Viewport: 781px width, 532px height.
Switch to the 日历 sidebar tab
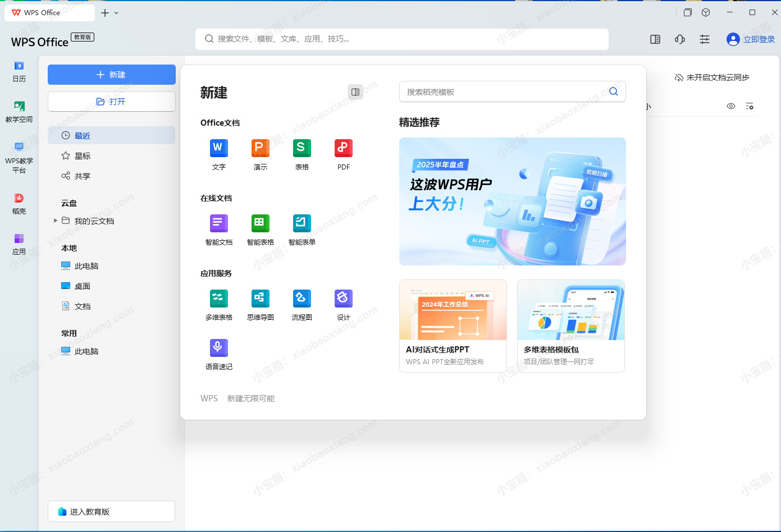(x=19, y=72)
